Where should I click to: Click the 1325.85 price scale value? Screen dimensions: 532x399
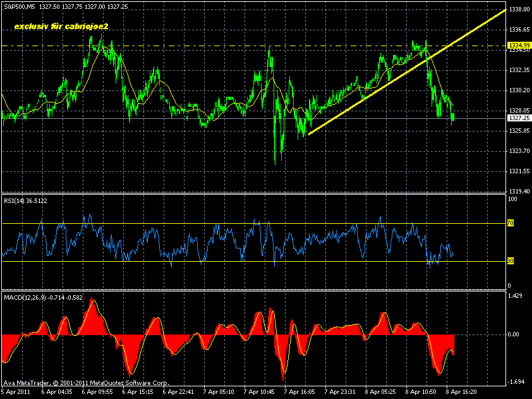click(x=519, y=131)
